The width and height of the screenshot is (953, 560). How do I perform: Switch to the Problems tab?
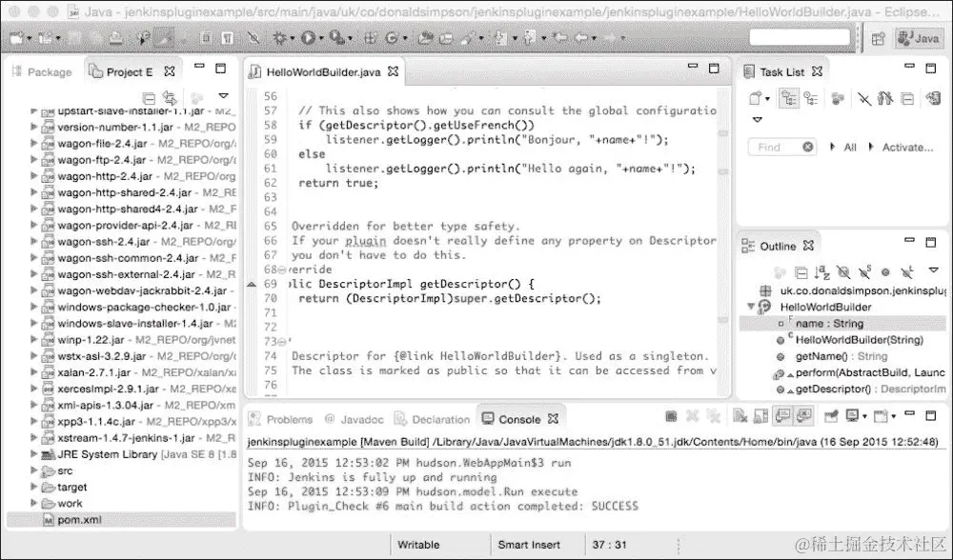(x=281, y=419)
